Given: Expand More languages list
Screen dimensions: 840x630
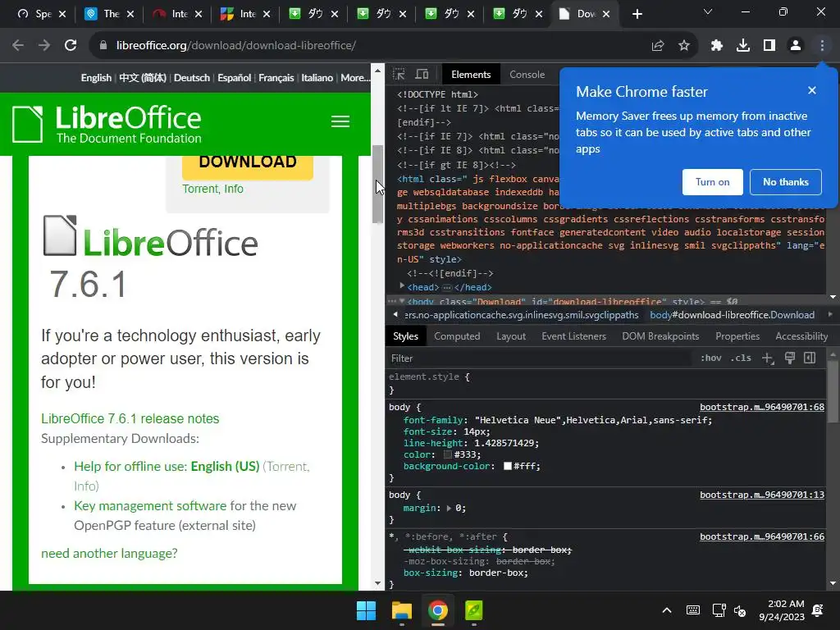Looking at the screenshot, I should pos(355,78).
